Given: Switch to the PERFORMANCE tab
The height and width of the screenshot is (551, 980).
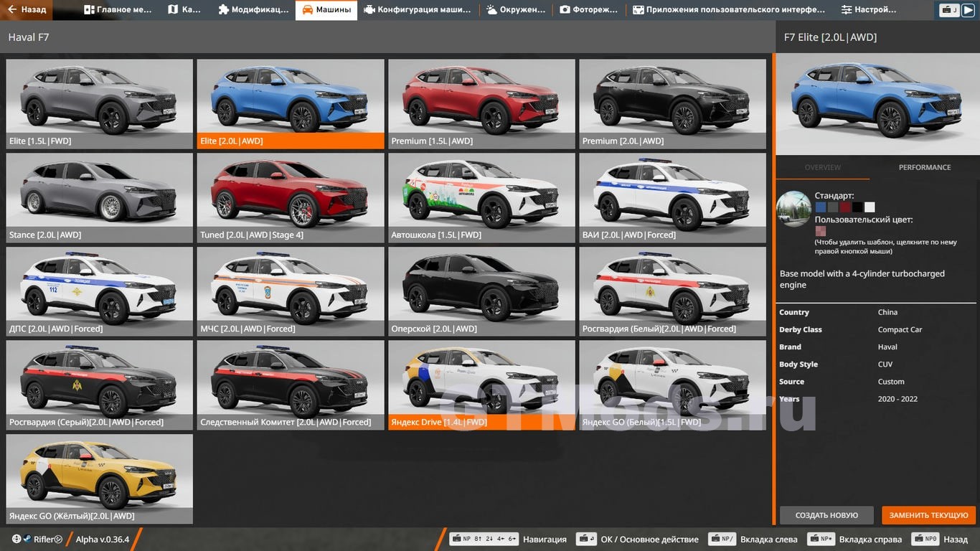Looking at the screenshot, I should click(925, 167).
